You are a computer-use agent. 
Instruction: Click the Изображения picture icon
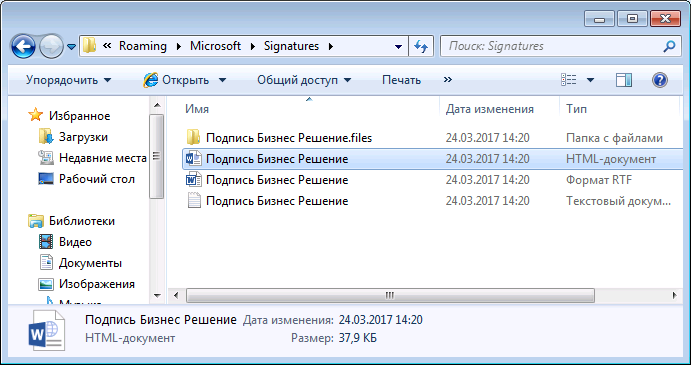(x=45, y=284)
